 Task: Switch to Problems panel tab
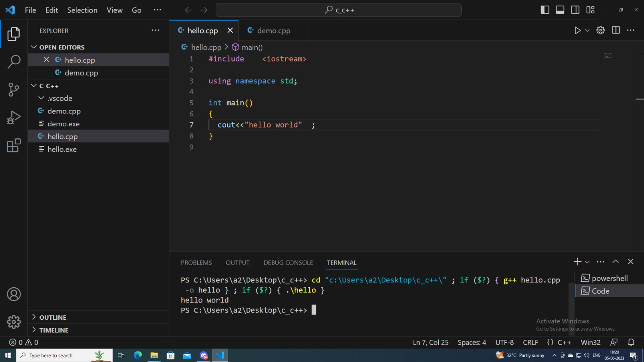pyautogui.click(x=196, y=263)
